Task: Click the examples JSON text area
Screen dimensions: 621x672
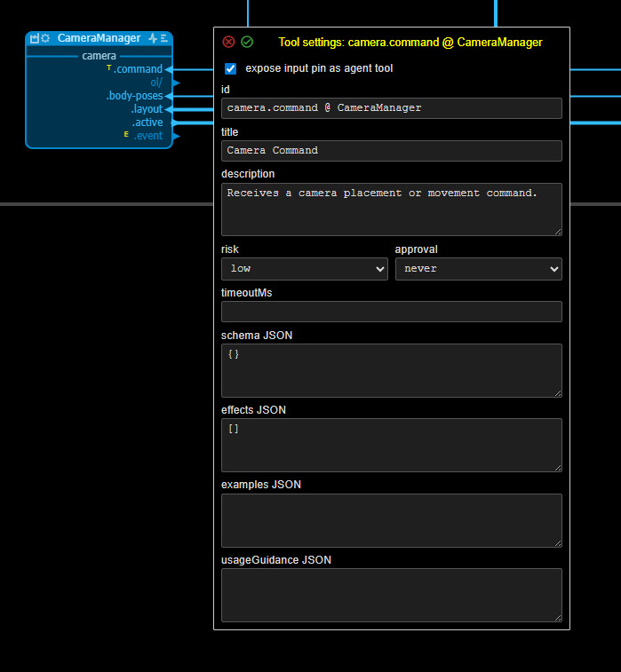Action: click(392, 521)
